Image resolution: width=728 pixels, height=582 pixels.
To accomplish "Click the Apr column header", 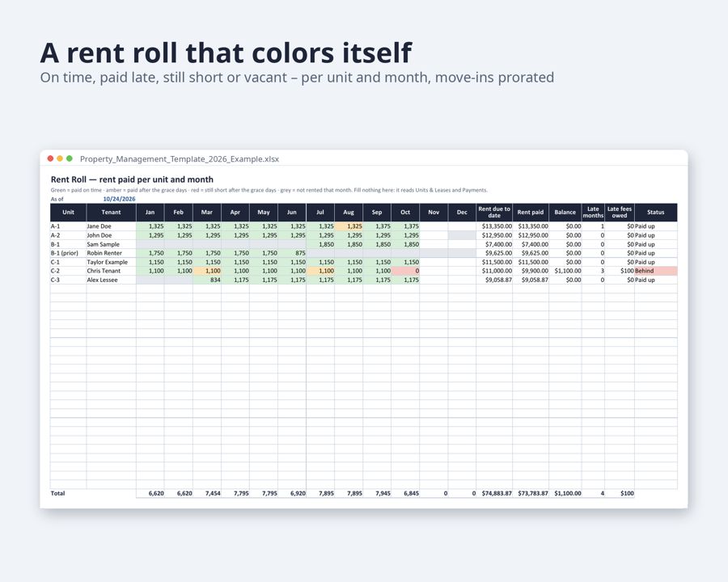I will coord(235,212).
